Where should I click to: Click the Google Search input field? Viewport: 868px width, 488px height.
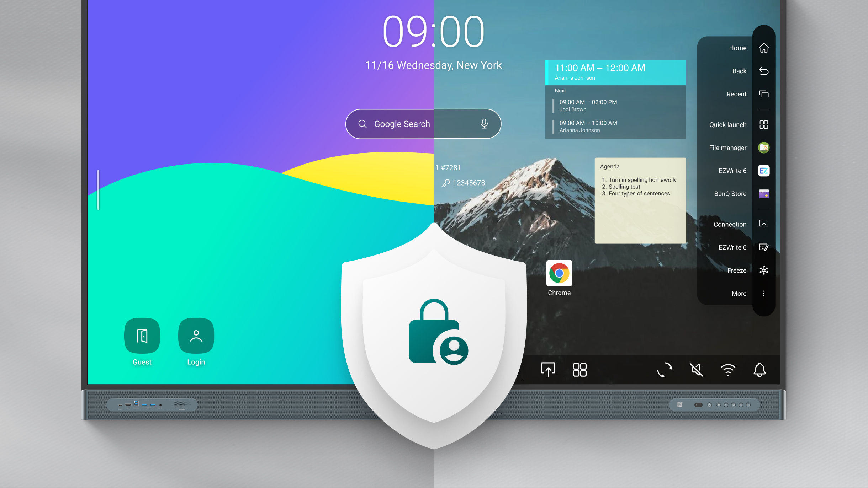click(424, 124)
